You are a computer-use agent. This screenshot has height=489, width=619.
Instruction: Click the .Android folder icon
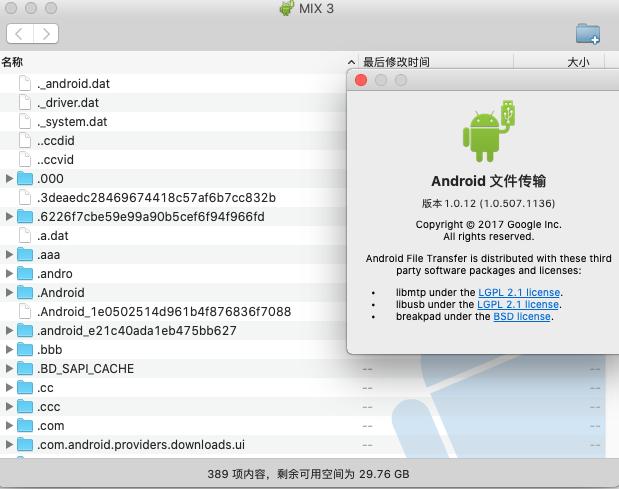point(25,292)
